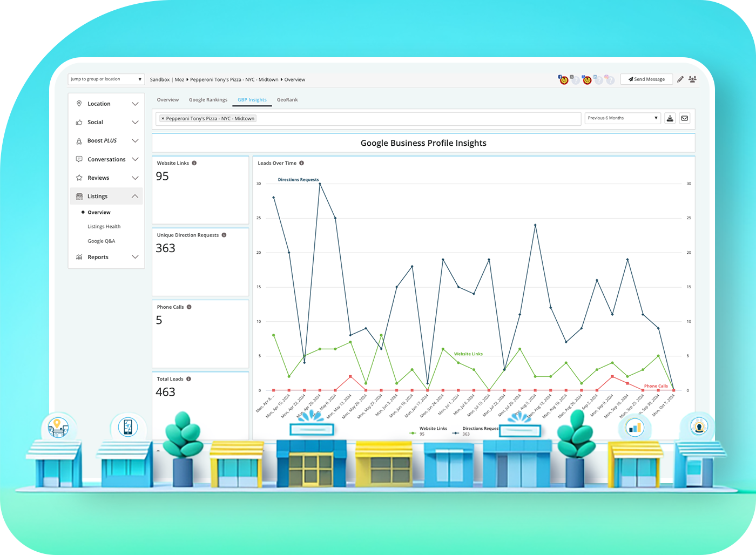The height and width of the screenshot is (555, 756).
Task: Click the email report envelope icon
Action: [x=684, y=118]
